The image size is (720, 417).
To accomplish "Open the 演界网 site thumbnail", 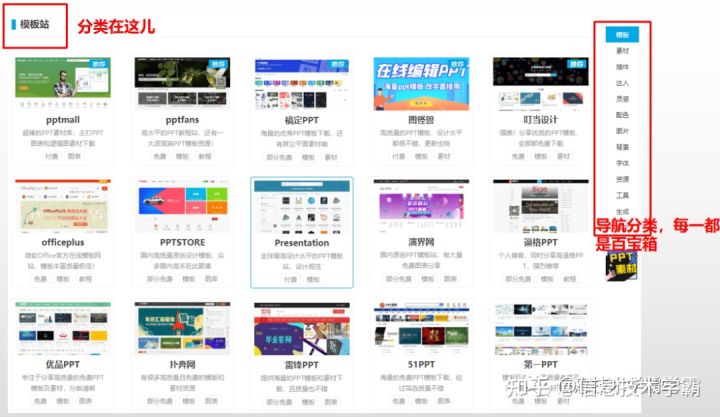I will pyautogui.click(x=421, y=206).
